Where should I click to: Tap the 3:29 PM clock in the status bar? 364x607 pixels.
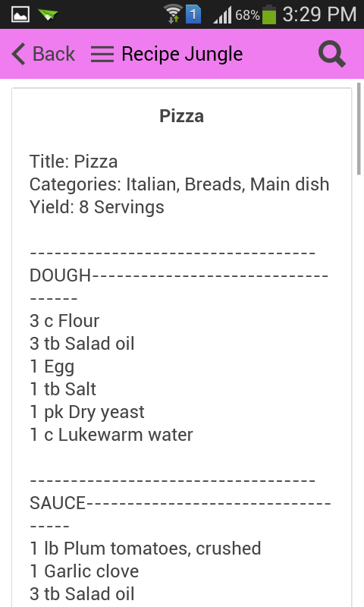(x=319, y=14)
